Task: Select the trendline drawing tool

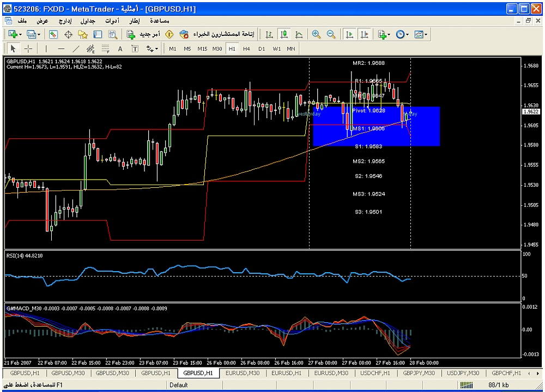Action: [76, 48]
